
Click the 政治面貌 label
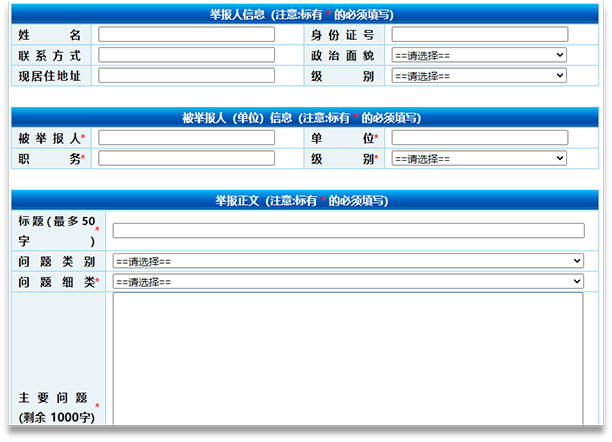click(x=342, y=55)
